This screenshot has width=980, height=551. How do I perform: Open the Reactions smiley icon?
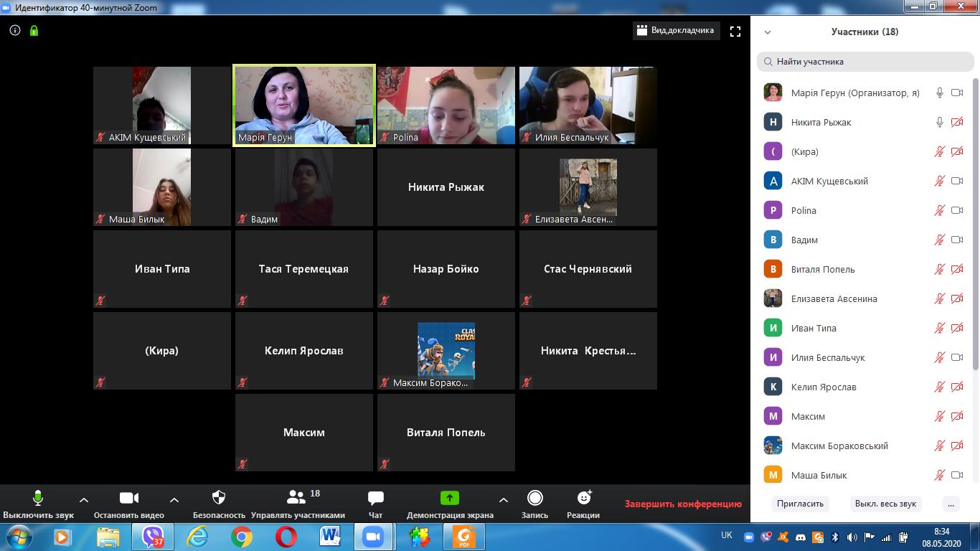coord(583,498)
